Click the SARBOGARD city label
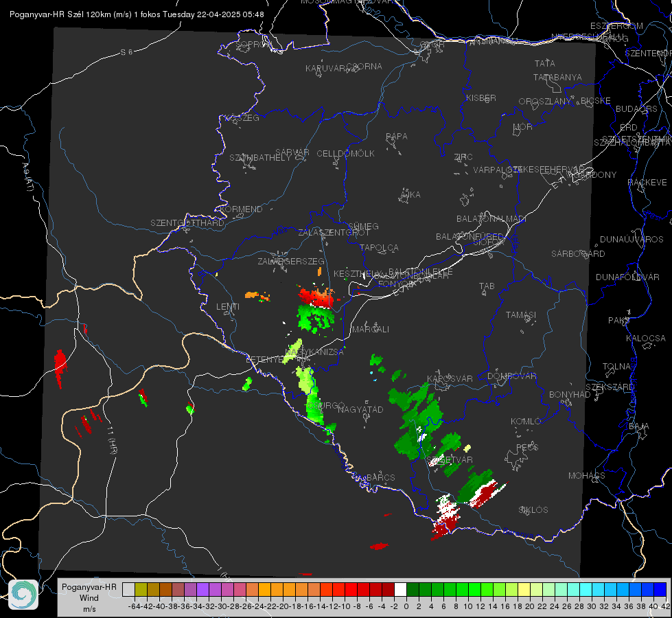672x618 pixels. [578, 254]
